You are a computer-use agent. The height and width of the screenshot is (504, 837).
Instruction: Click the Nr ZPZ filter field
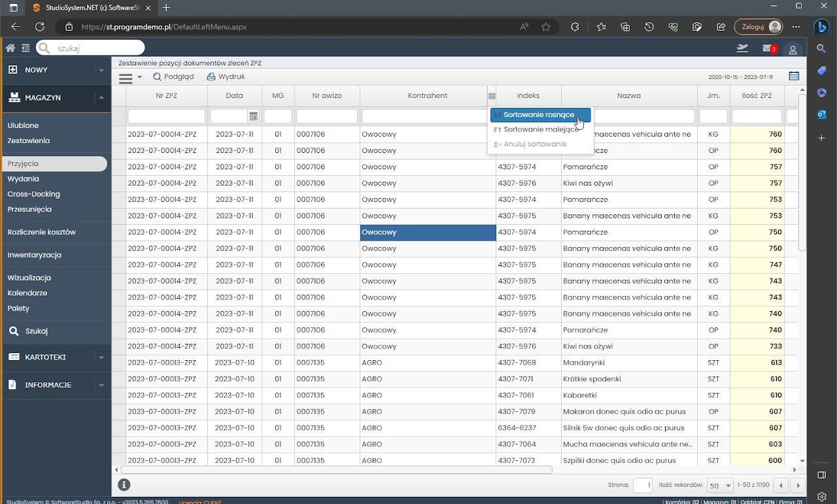coord(166,116)
